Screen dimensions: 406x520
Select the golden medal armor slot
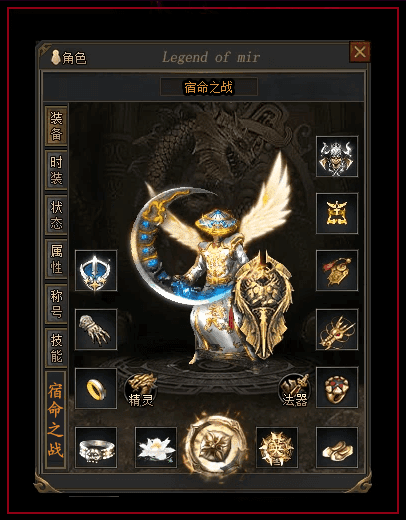(x=337, y=213)
